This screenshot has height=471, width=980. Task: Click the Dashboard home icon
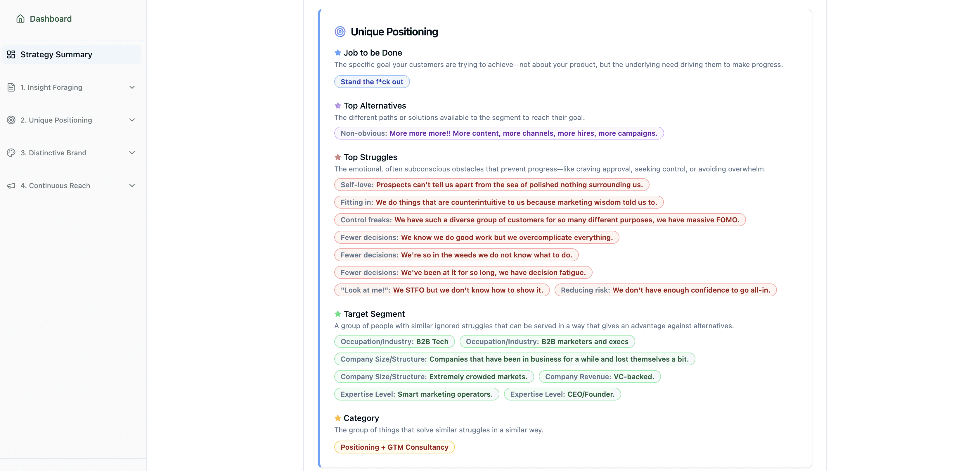20,19
